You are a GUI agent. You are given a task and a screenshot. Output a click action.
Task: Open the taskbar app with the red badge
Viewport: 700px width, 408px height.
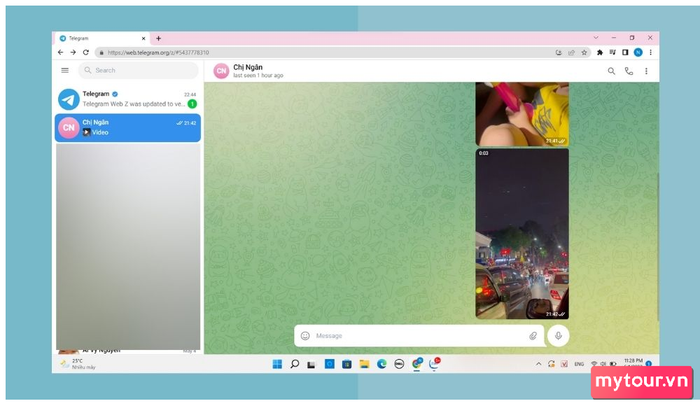click(x=434, y=364)
